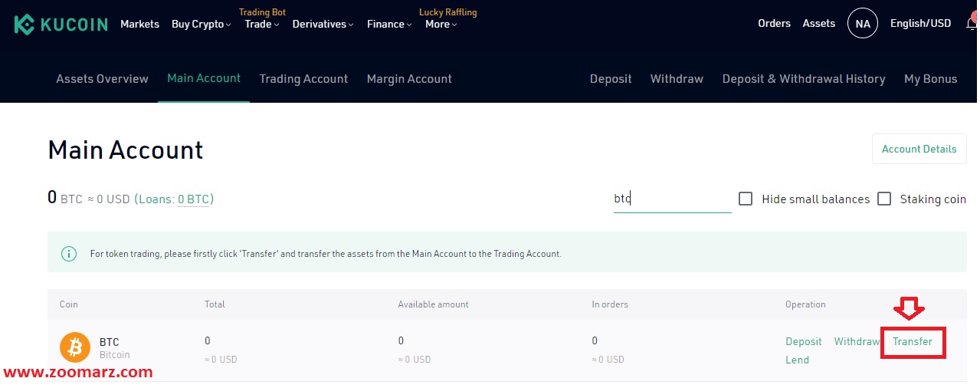Open Deposit & Withdrawal History

804,79
